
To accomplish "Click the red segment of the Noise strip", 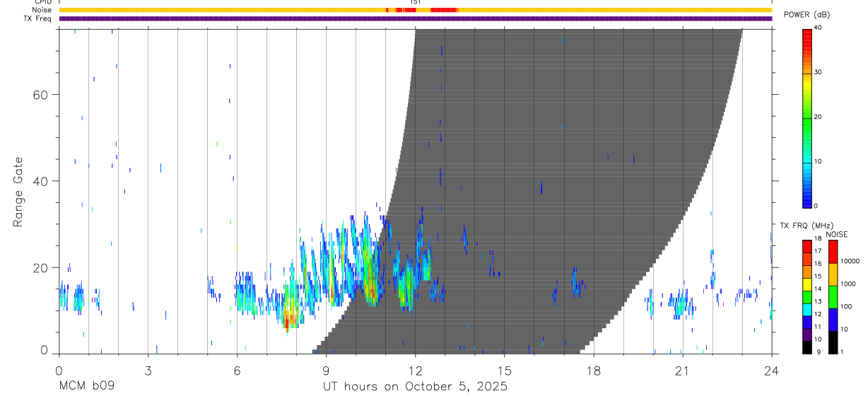I will (x=444, y=10).
